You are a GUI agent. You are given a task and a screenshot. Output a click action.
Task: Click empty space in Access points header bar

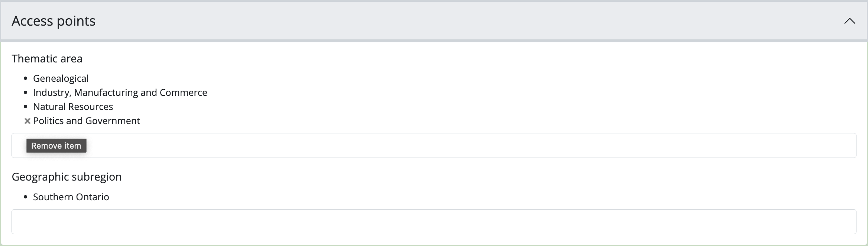(x=446, y=21)
